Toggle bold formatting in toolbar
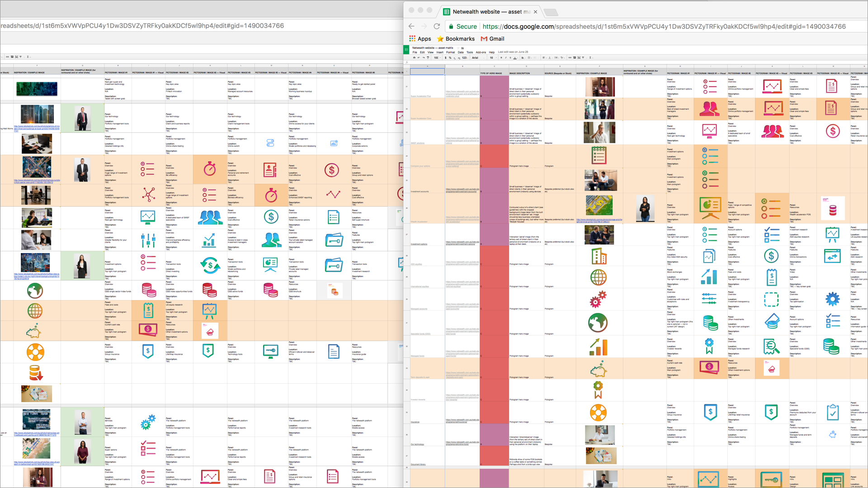868x488 pixels. click(x=501, y=57)
